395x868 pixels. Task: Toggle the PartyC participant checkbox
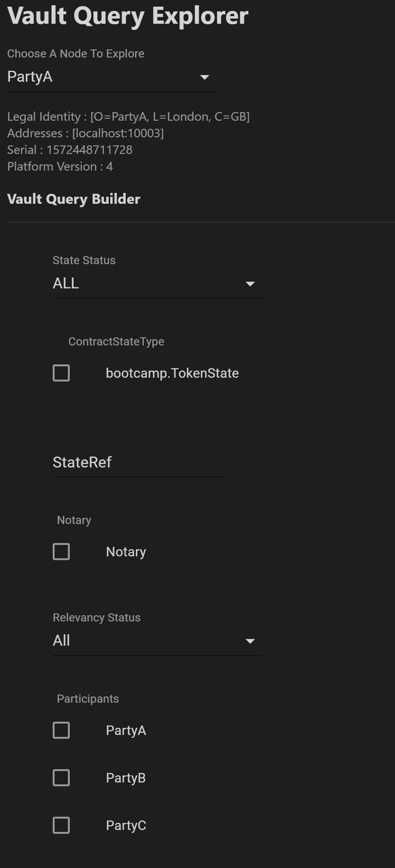61,825
